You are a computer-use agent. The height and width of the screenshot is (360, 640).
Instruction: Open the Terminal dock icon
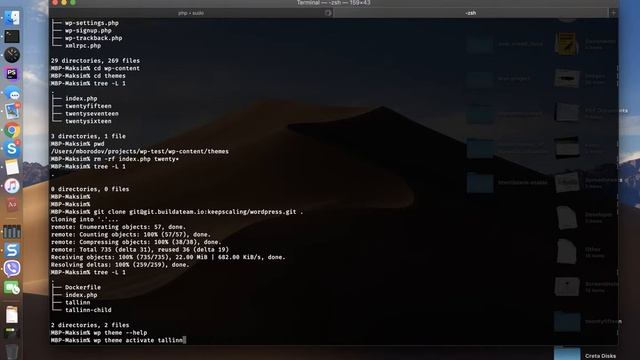[x=12, y=36]
